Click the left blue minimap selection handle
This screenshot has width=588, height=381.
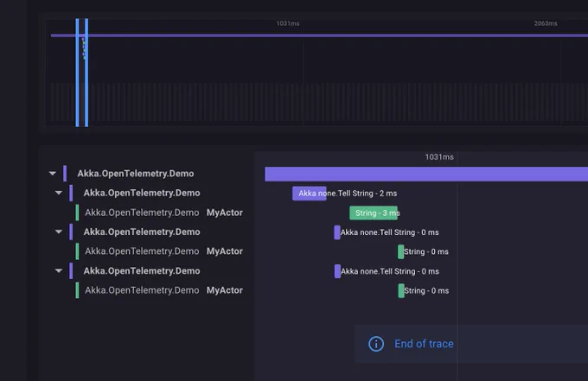(x=77, y=73)
